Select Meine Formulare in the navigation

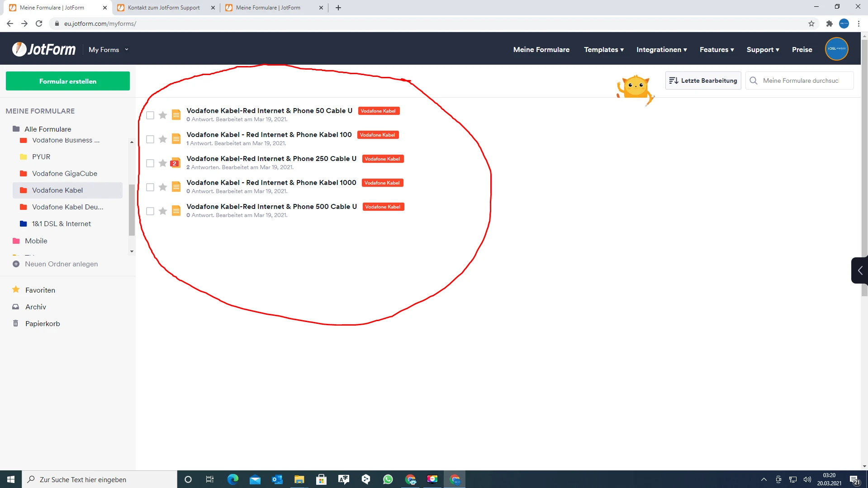(541, 50)
